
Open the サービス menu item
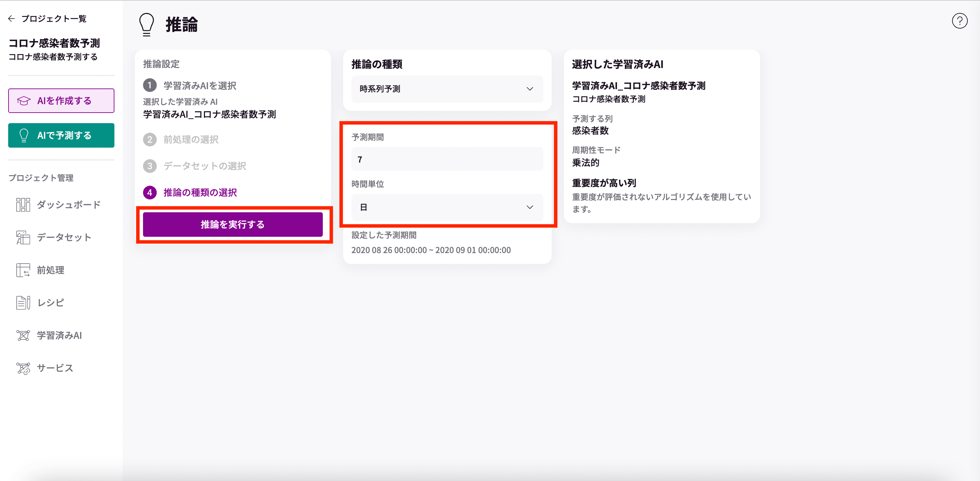coord(55,368)
